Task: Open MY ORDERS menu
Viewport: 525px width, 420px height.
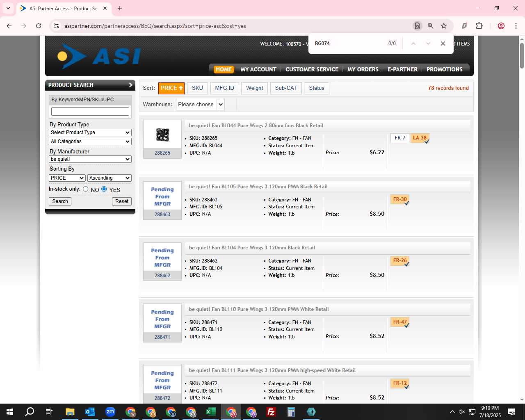Action: pos(363,69)
